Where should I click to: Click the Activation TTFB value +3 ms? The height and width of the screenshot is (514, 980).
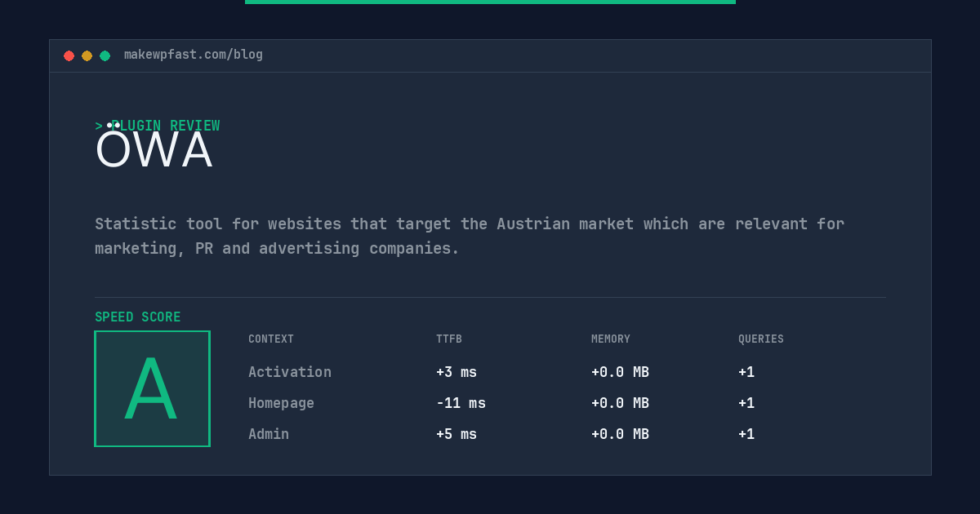coord(457,372)
